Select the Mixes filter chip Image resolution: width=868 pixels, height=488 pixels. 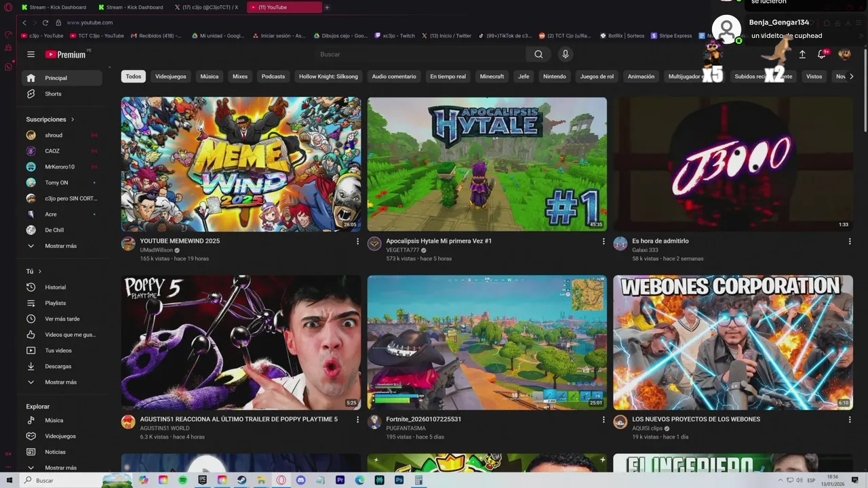click(240, 77)
